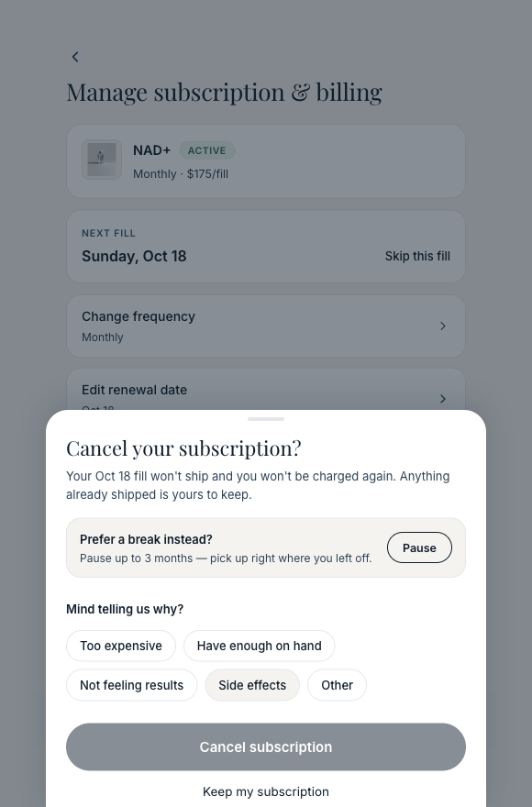Expand the Change frequency chevron arrow
This screenshot has height=807, width=532.
[x=443, y=326]
